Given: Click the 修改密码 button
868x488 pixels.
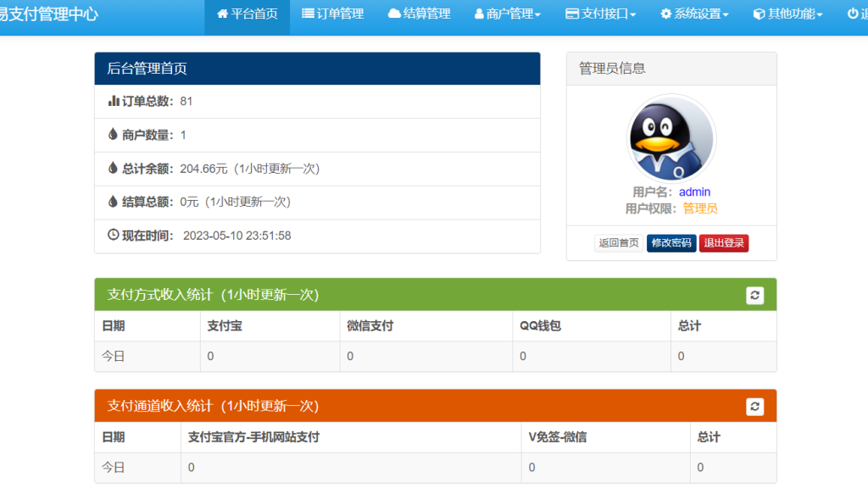Looking at the screenshot, I should [671, 243].
